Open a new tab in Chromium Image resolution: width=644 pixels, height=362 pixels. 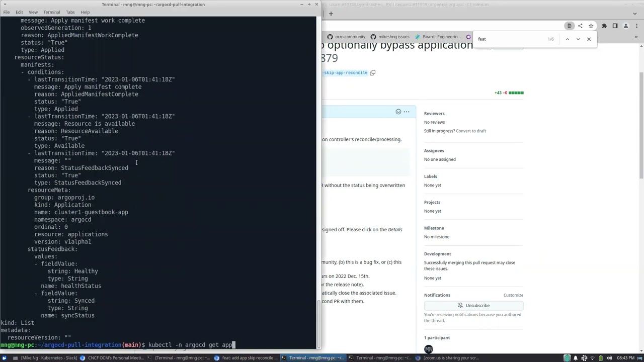coord(331,14)
